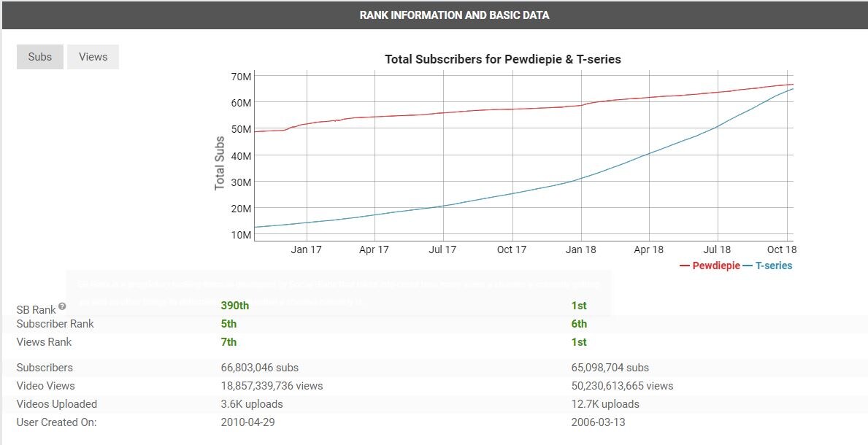Click the Jan 18 x-axis label
This screenshot has width=868, height=445.
click(580, 249)
